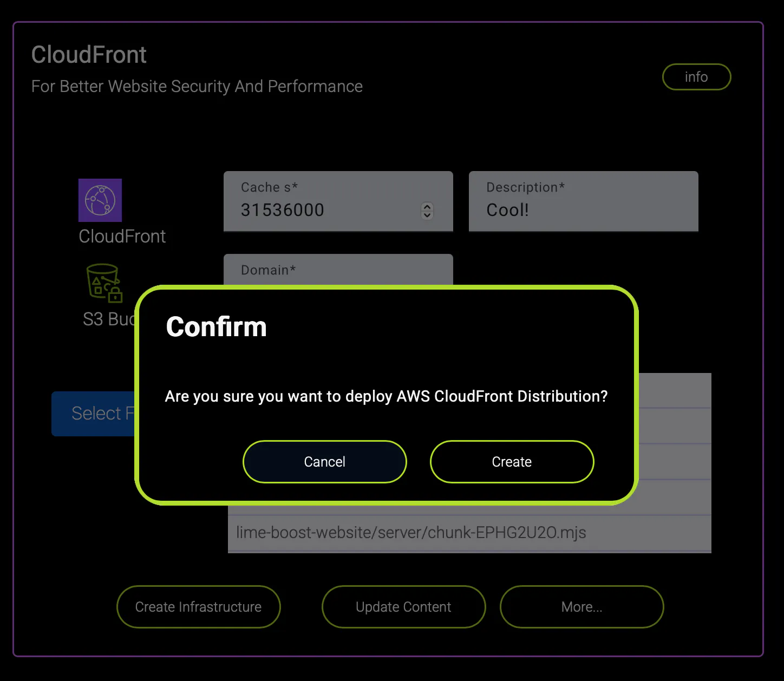The width and height of the screenshot is (784, 681).
Task: Open the info button
Action: 696,77
